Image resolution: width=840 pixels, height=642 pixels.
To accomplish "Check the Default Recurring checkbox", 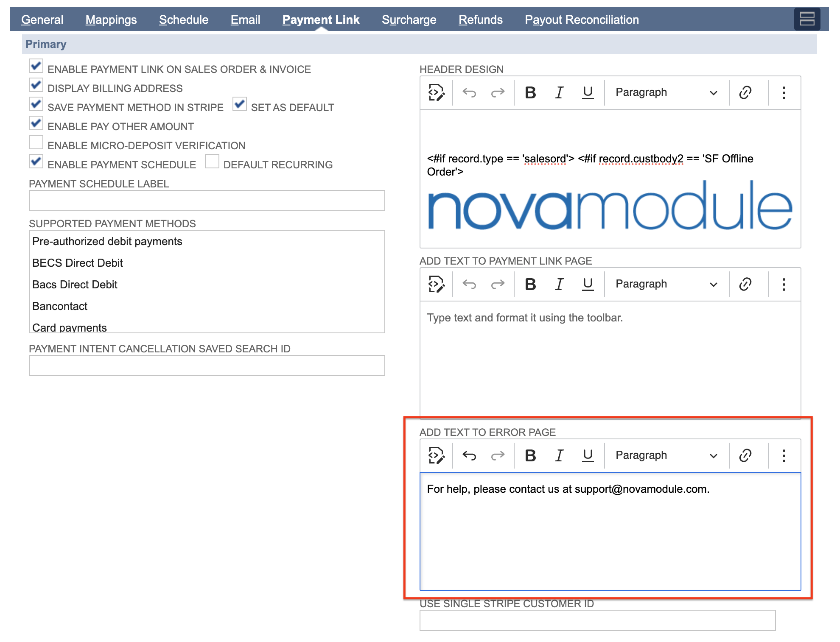I will (x=212, y=161).
